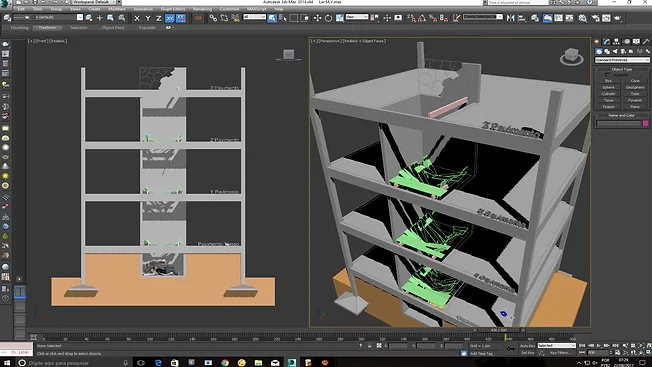Image resolution: width=652 pixels, height=367 pixels.
Task: Collapse the Name and Color rollout
Action: pos(622,115)
